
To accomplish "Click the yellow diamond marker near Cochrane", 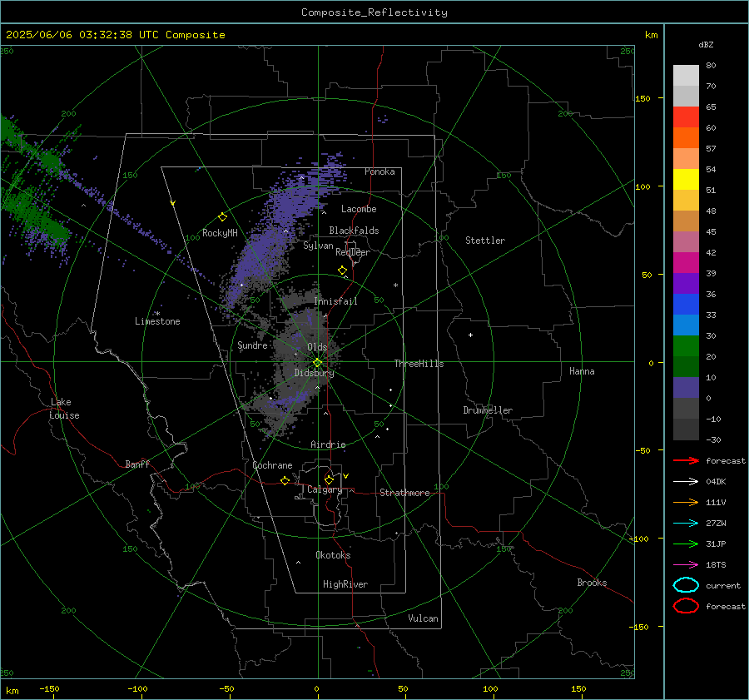I will (285, 480).
